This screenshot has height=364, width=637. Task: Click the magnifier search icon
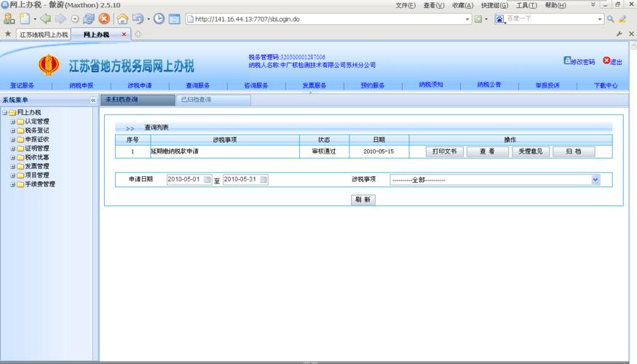coord(611,19)
